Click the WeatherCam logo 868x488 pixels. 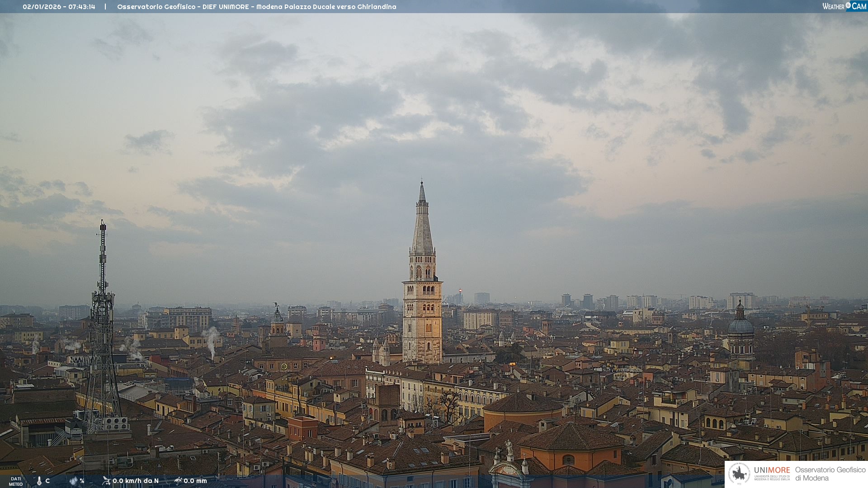click(844, 6)
